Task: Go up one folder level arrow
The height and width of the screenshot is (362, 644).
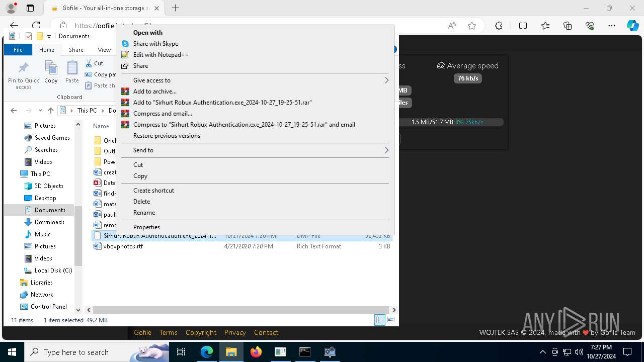Action: click(x=50, y=111)
